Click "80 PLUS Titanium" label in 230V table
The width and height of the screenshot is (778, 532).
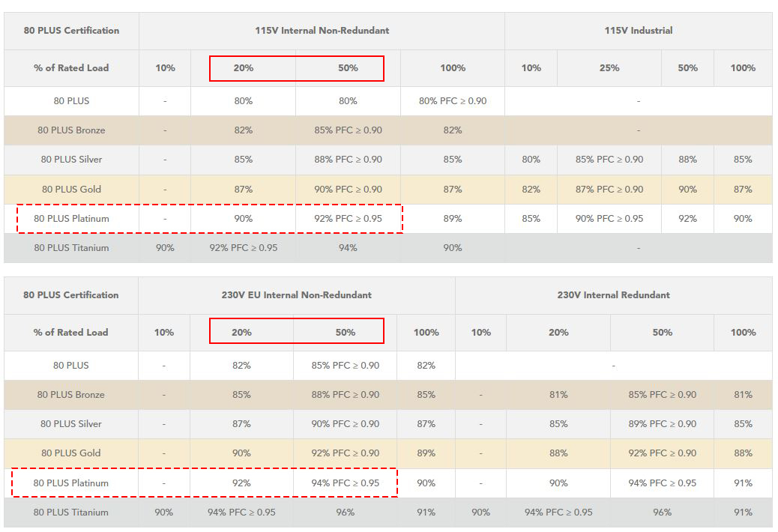(71, 513)
